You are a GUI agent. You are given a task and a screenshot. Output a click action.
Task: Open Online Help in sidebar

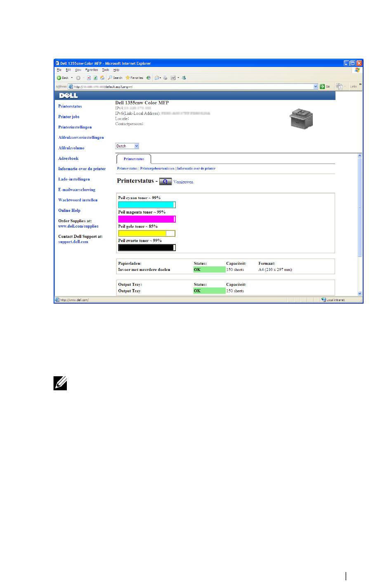69,211
